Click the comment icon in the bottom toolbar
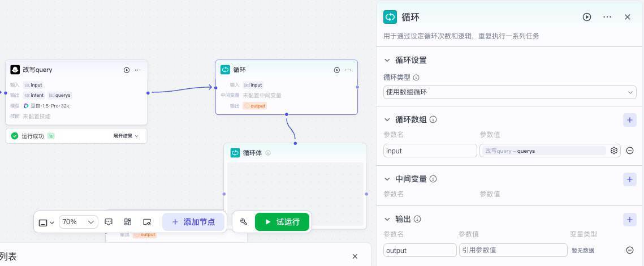This screenshot has width=644, height=266. 109,222
